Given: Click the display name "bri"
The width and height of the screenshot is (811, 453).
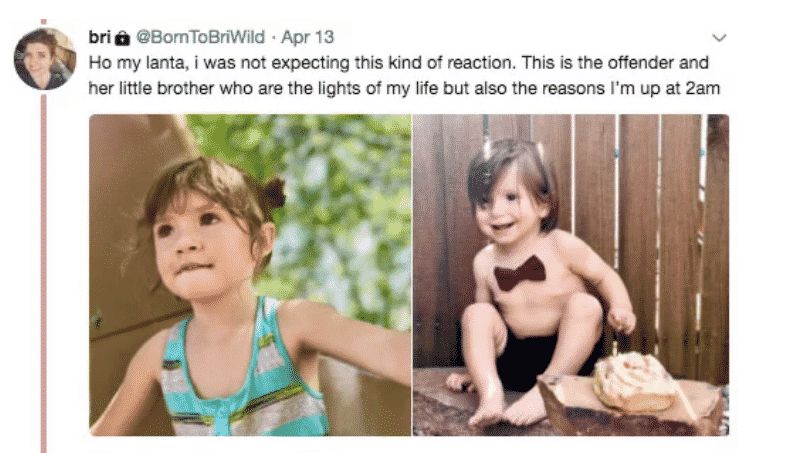Looking at the screenshot, I should click(x=100, y=38).
